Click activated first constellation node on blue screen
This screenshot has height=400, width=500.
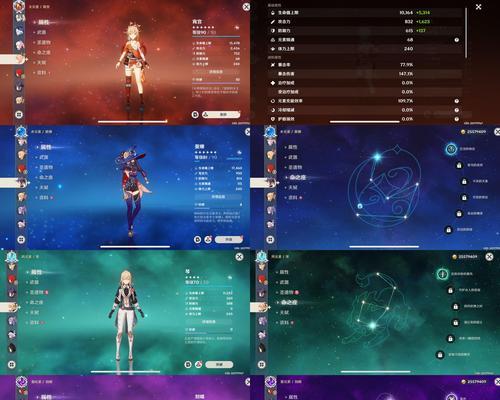tap(451, 149)
